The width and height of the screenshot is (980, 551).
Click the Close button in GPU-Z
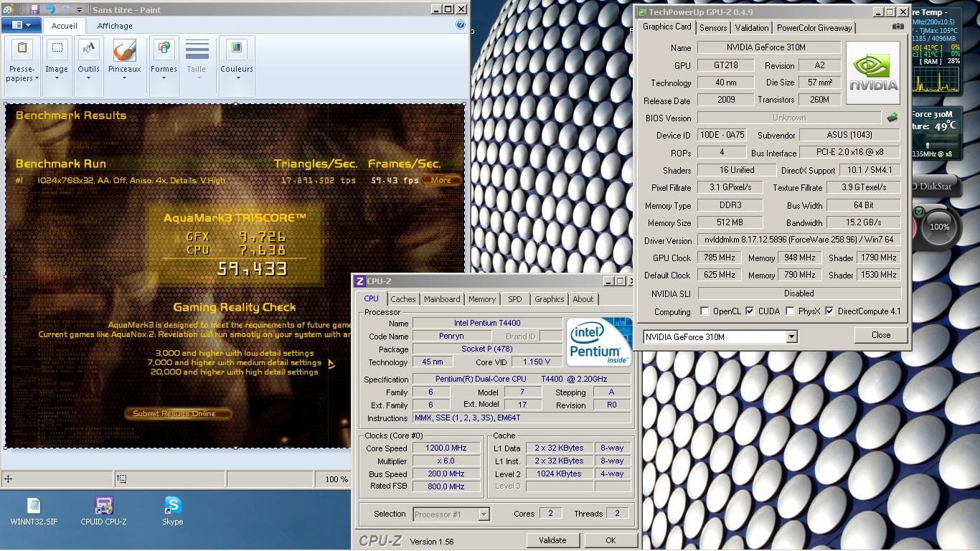pos(881,335)
